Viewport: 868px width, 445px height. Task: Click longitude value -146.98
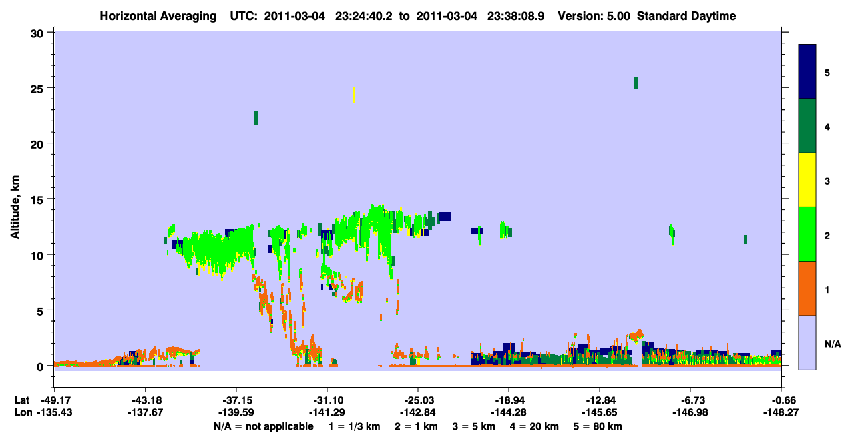click(x=690, y=413)
